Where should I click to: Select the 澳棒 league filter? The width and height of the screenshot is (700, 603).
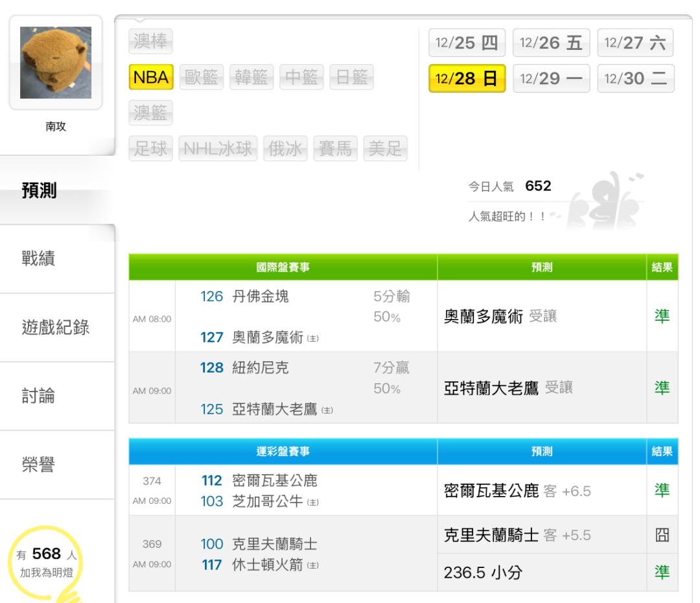pos(150,41)
